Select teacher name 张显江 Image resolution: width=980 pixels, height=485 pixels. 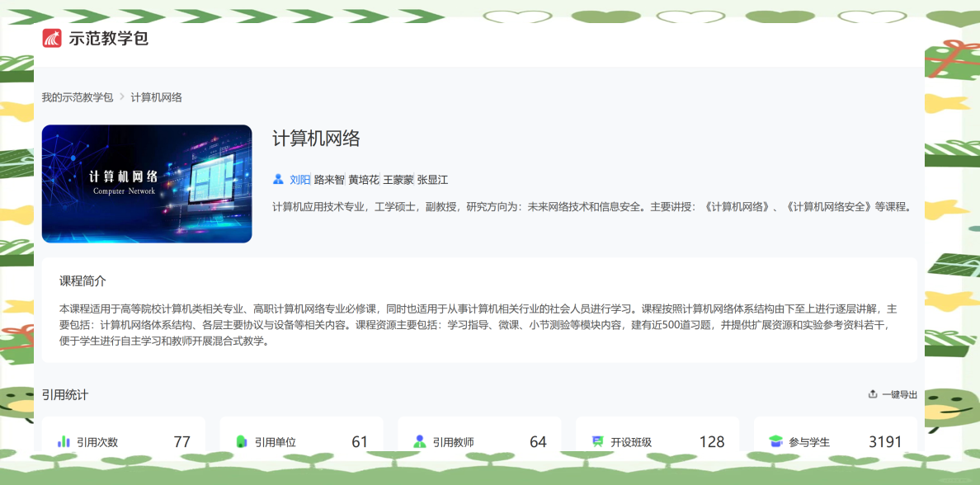click(432, 180)
